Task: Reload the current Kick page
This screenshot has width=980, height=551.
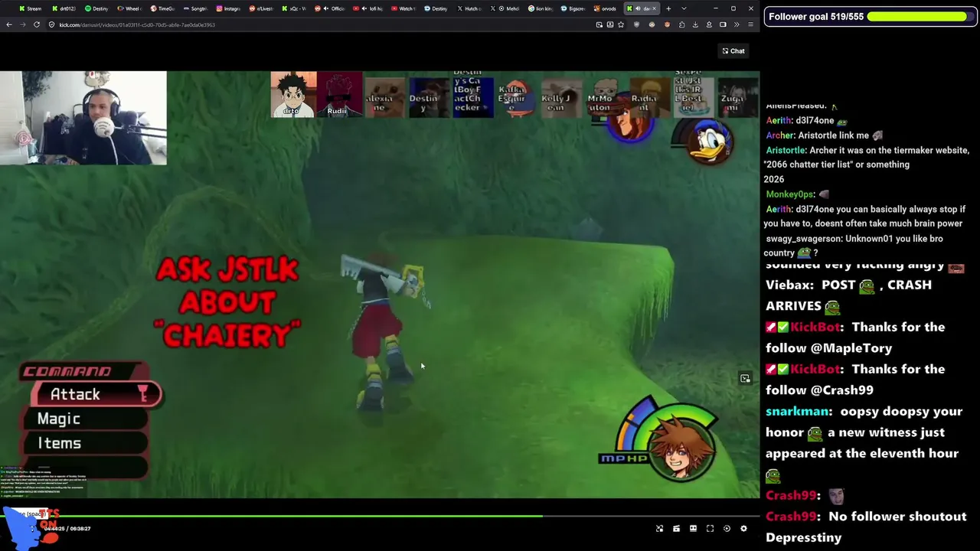Action: [37, 24]
